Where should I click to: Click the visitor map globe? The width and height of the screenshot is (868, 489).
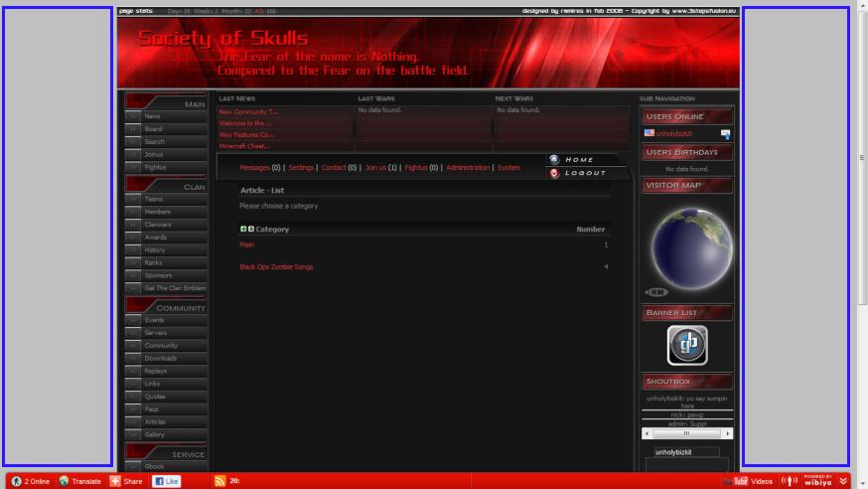coord(692,249)
